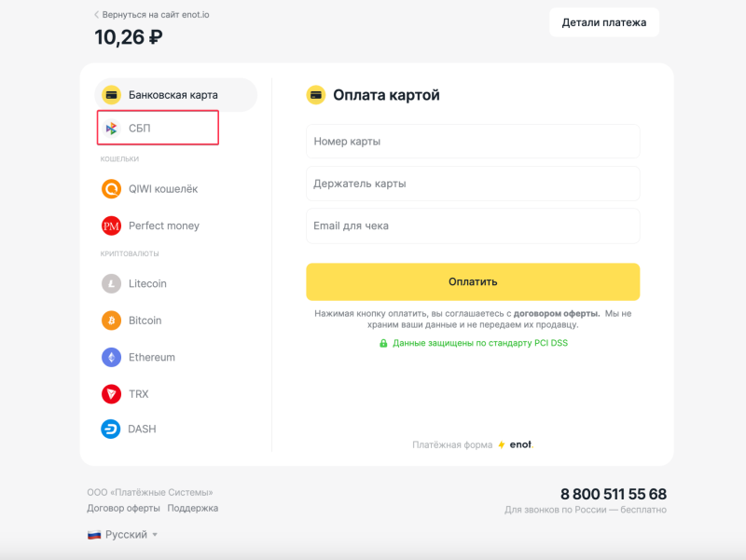Pick the Perfect money PM icon

coord(111,225)
